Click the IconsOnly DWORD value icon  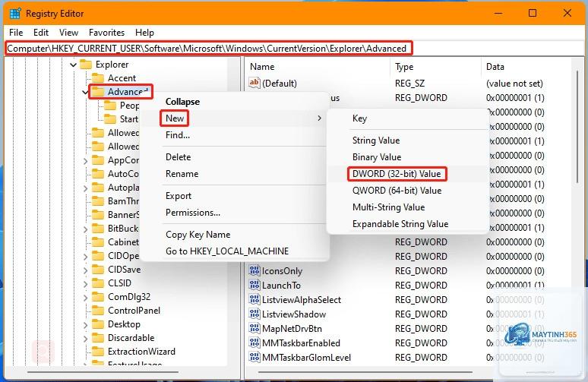pos(254,270)
